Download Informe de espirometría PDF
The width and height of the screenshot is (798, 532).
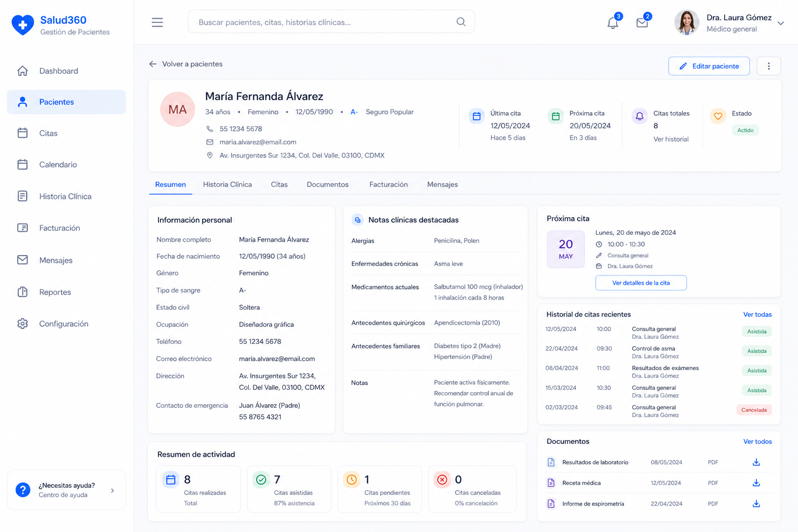click(x=756, y=504)
